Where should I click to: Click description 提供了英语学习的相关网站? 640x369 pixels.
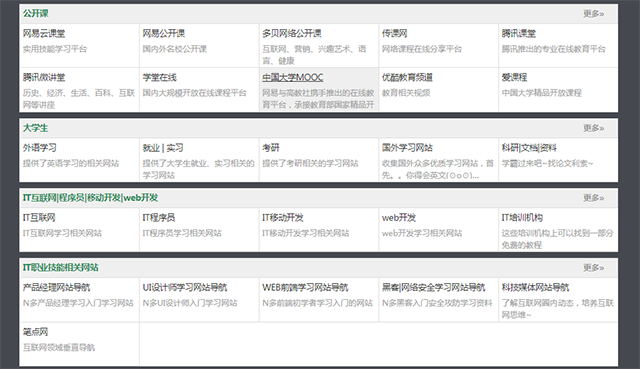pos(71,164)
